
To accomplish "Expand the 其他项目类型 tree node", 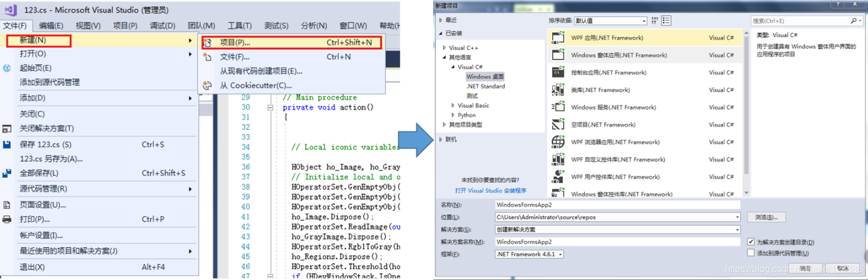I will click(x=445, y=125).
